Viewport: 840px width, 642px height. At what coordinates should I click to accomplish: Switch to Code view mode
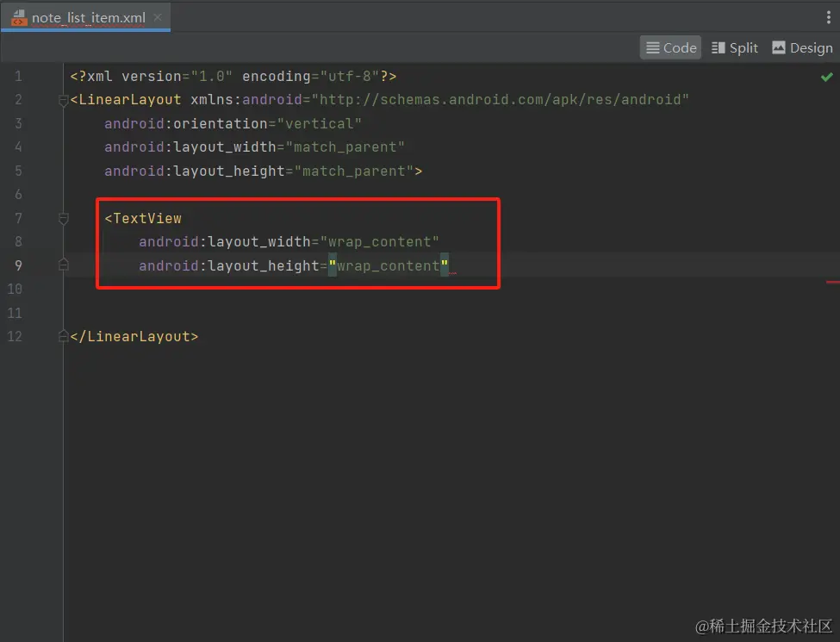coord(671,47)
